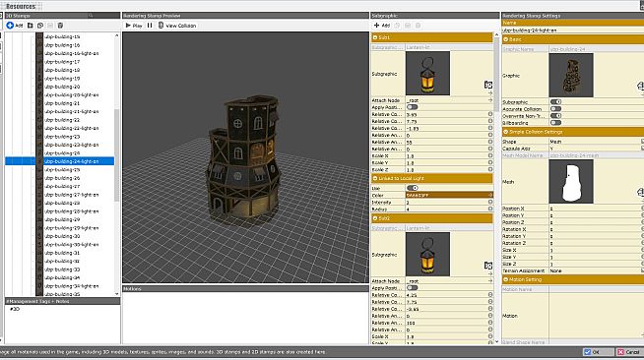Toggle Subgraphic switch in Basic settings
644x360 pixels.
point(555,102)
